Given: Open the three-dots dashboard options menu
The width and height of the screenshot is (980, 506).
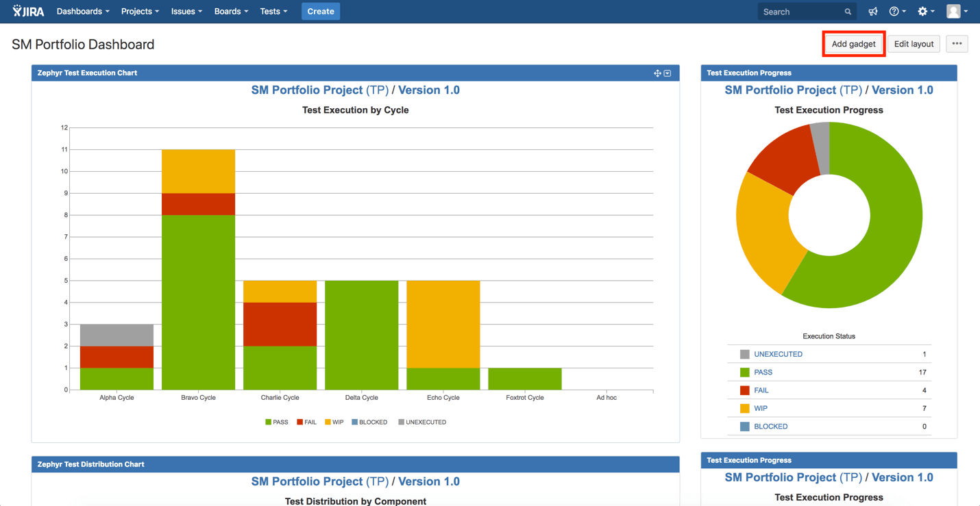Looking at the screenshot, I should tap(957, 44).
